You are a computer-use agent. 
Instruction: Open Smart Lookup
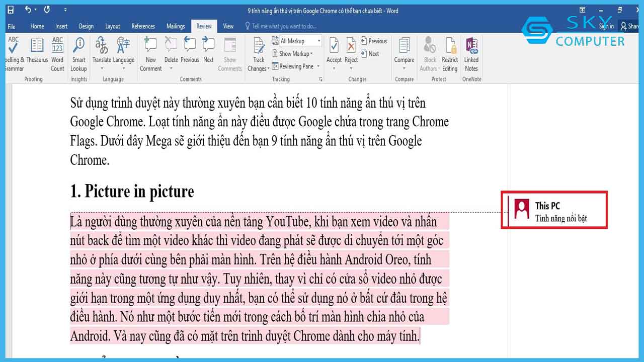78,54
